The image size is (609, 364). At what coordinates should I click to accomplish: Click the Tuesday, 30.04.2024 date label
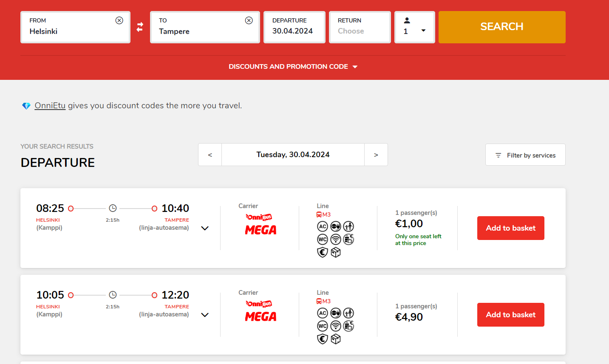293,155
